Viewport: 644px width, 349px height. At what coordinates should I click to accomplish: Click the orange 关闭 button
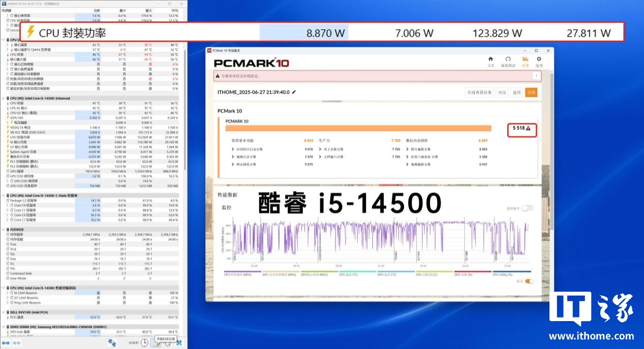point(531,92)
